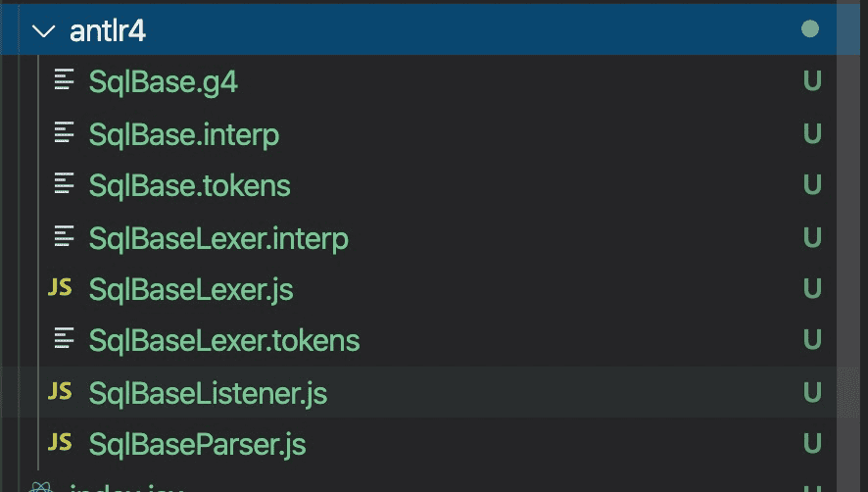The width and height of the screenshot is (868, 492).
Task: Open the SqlBase.g4 grammar file
Action: [163, 81]
